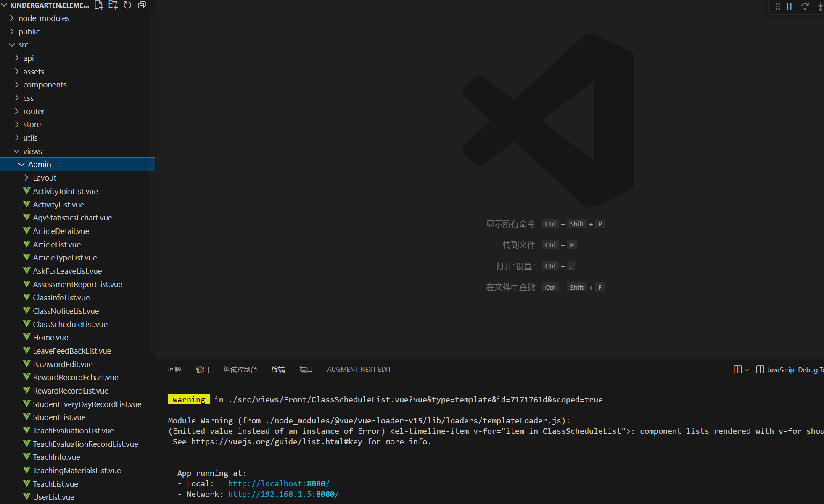Switch to the 输出 panel tab
824x504 pixels.
click(202, 370)
